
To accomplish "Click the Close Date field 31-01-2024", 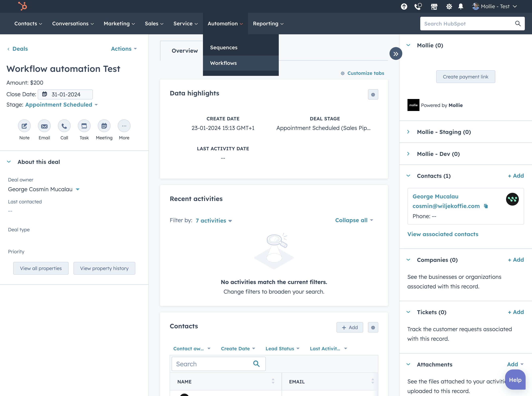I will tap(65, 94).
